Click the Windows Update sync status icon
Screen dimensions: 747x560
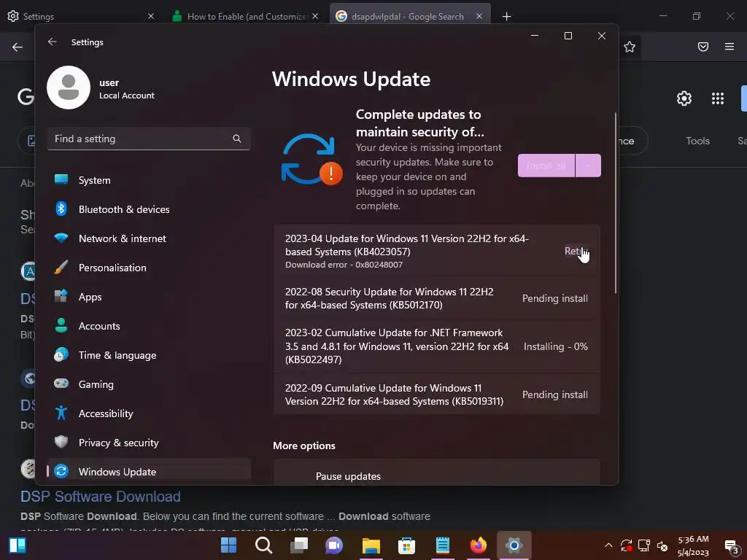[x=311, y=159]
